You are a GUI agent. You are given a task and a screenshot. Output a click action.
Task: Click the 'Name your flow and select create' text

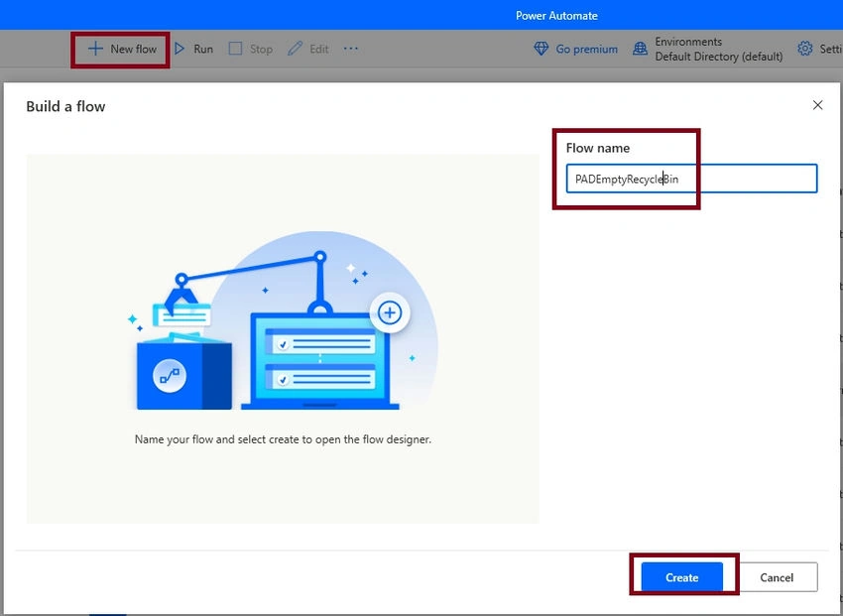click(x=283, y=439)
